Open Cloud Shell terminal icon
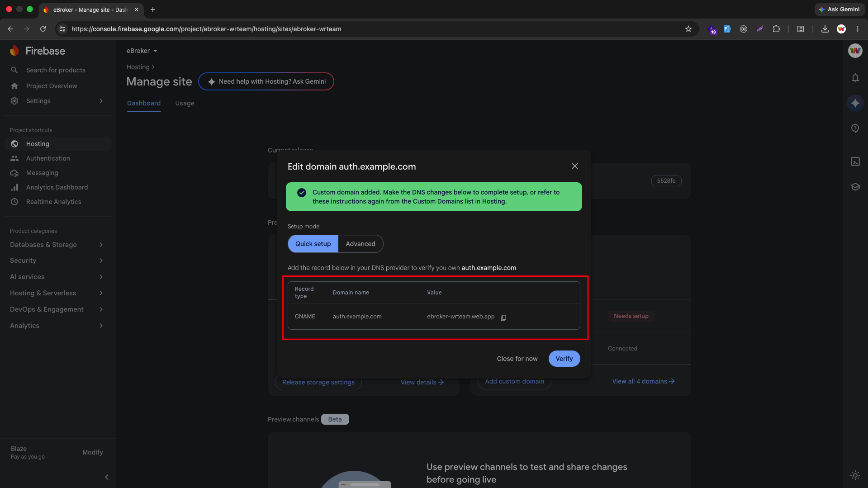This screenshot has height=488, width=868. [x=855, y=162]
